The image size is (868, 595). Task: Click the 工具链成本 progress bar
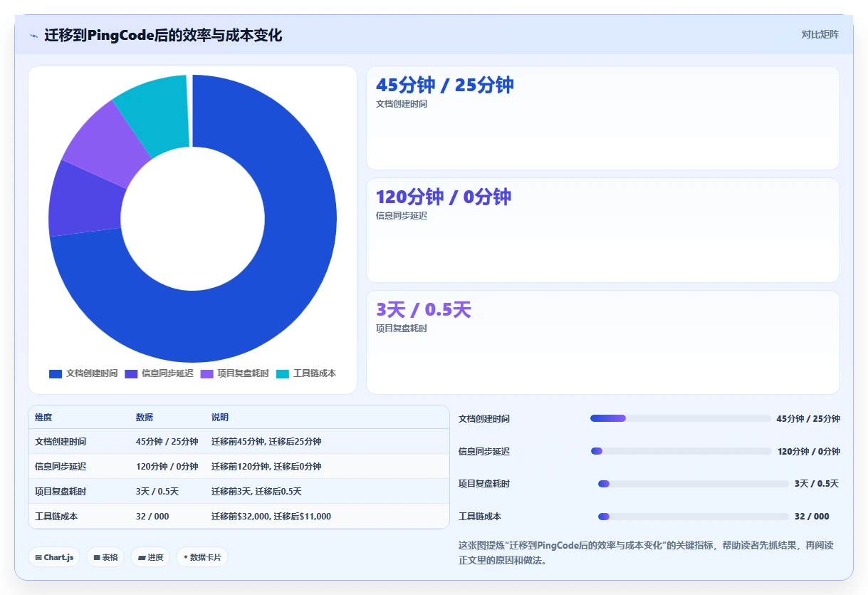(x=694, y=517)
